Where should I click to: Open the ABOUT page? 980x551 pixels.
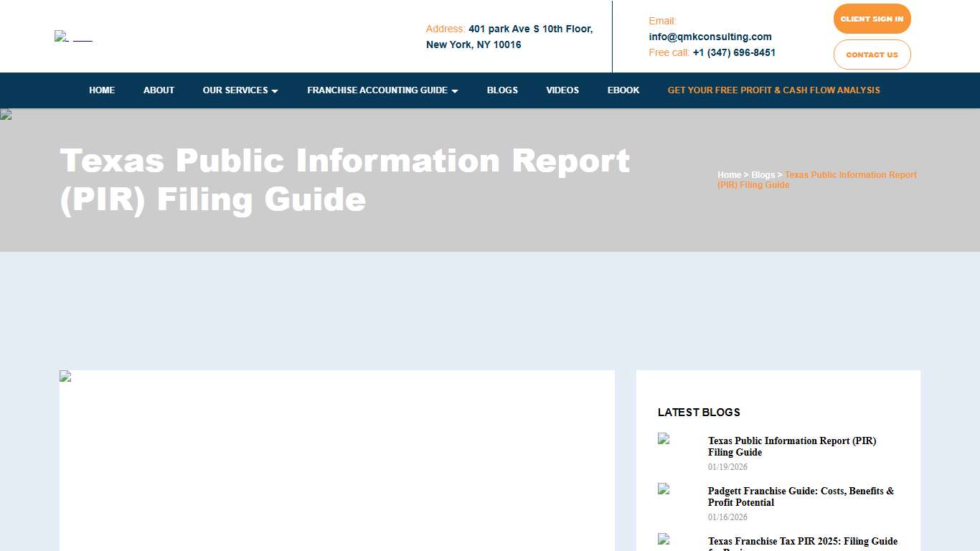[x=159, y=90]
